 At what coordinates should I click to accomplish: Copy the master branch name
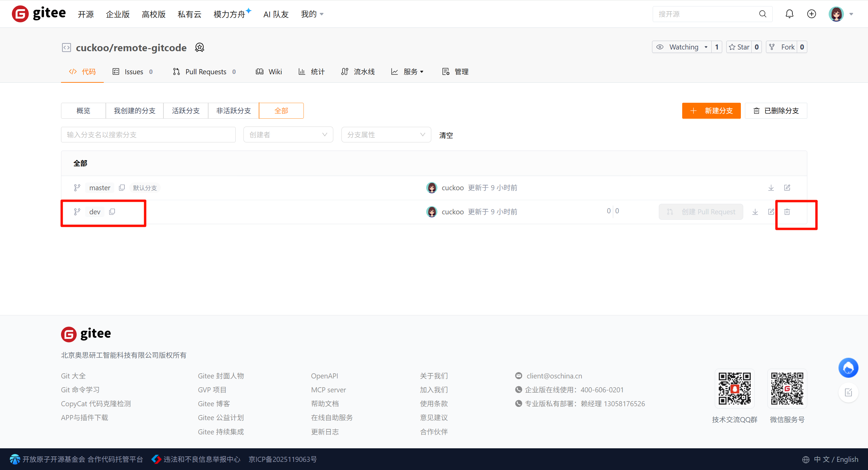(122, 188)
